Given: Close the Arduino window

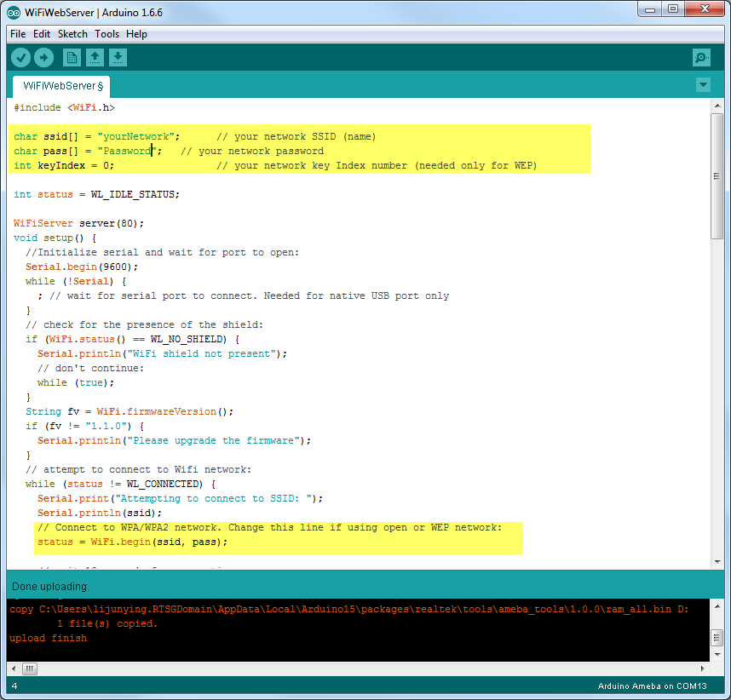Looking at the screenshot, I should pyautogui.click(x=705, y=9).
